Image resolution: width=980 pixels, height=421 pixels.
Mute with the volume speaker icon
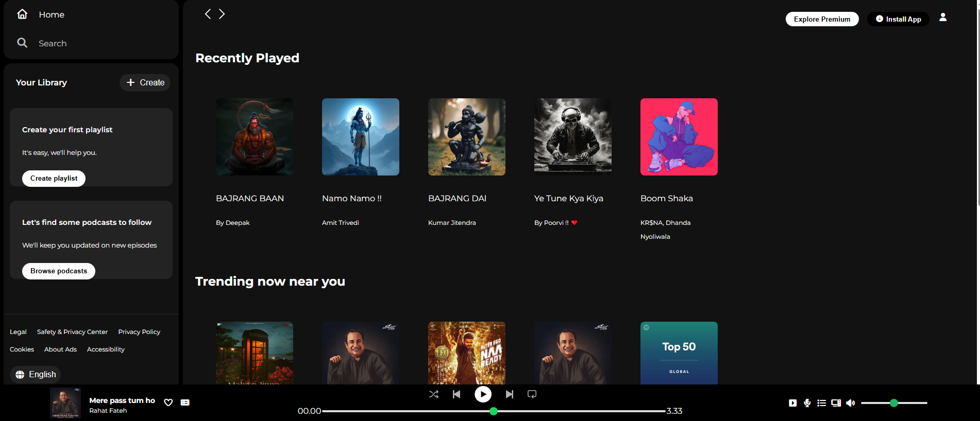point(850,403)
